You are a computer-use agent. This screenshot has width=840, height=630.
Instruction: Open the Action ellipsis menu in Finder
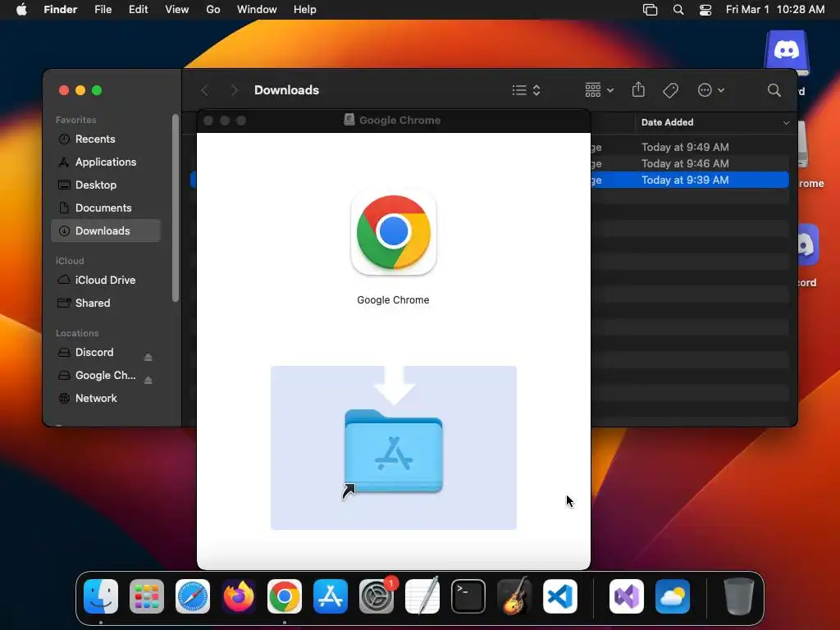(x=711, y=90)
